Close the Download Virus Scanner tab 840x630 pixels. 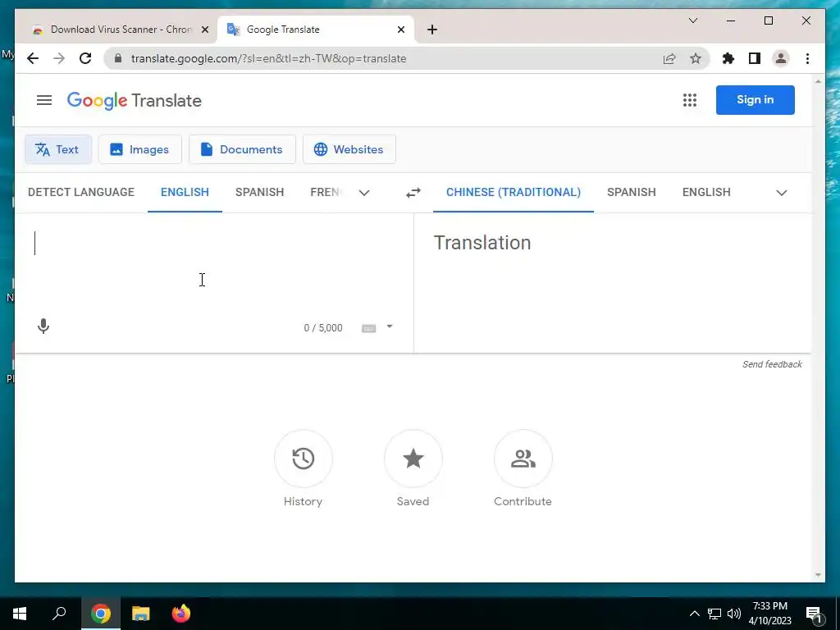204,30
